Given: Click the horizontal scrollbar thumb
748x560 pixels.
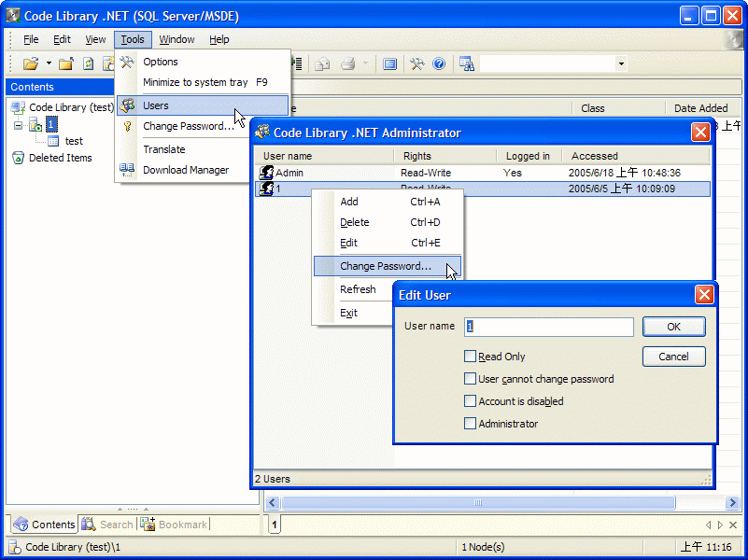Looking at the screenshot, I should click(478, 502).
